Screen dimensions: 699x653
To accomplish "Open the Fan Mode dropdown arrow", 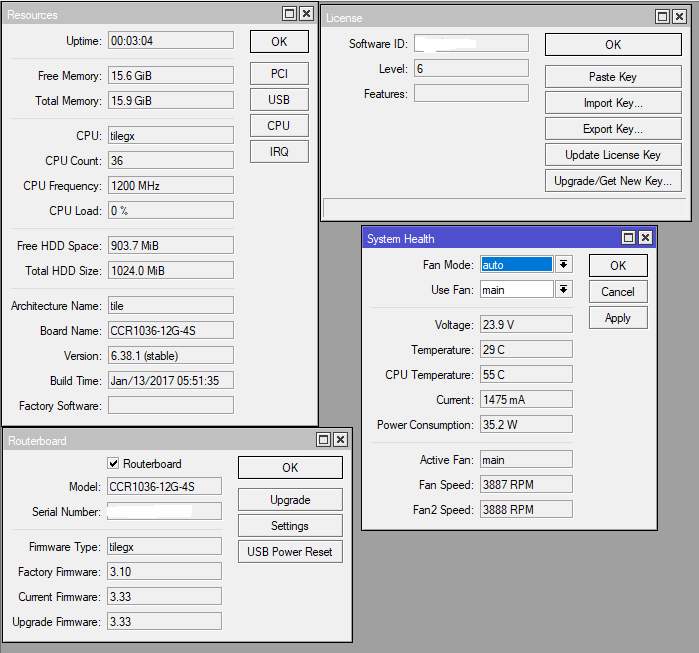I will 564,264.
